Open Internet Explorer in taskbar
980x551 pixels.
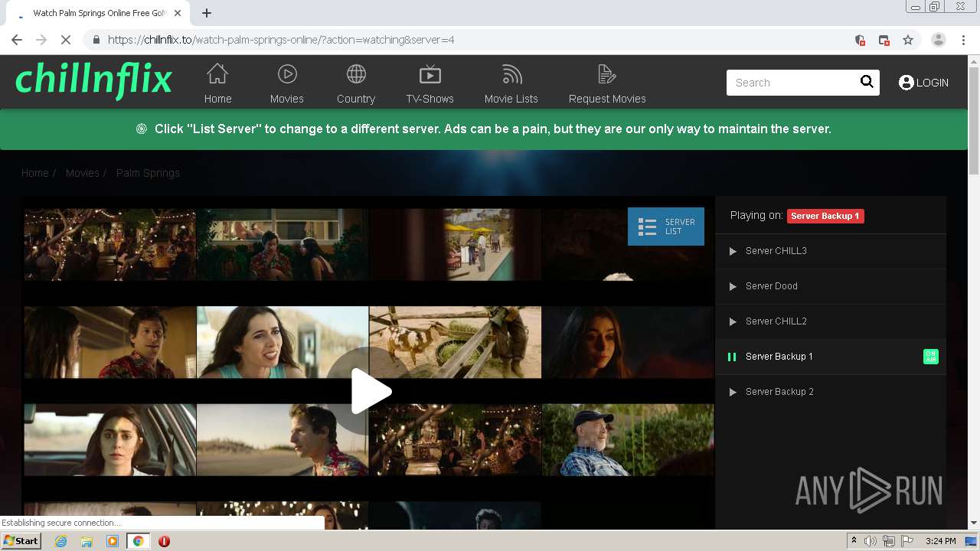tap(60, 541)
